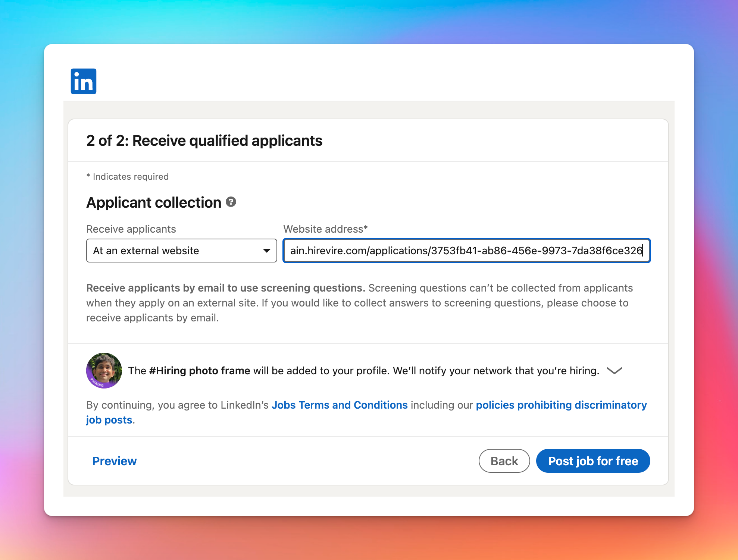This screenshot has height=560, width=738.
Task: Click the 'Applicant collection' section heading
Action: coord(154,202)
